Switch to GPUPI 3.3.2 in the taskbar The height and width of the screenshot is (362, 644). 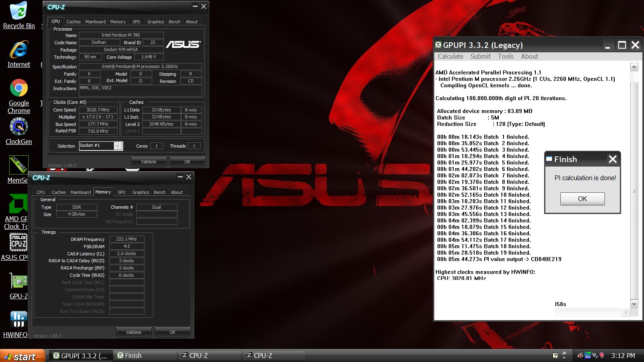[80, 356]
